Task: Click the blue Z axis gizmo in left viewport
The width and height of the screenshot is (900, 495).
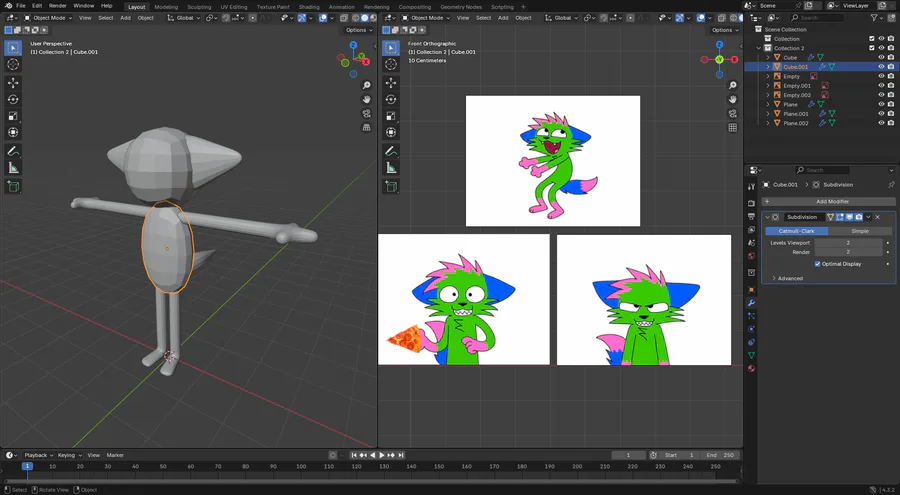Action: click(x=353, y=45)
